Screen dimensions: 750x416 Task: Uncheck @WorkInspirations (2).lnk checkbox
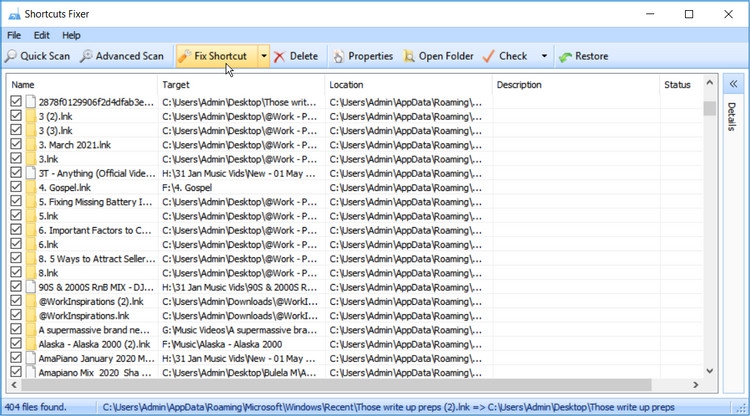click(x=16, y=301)
